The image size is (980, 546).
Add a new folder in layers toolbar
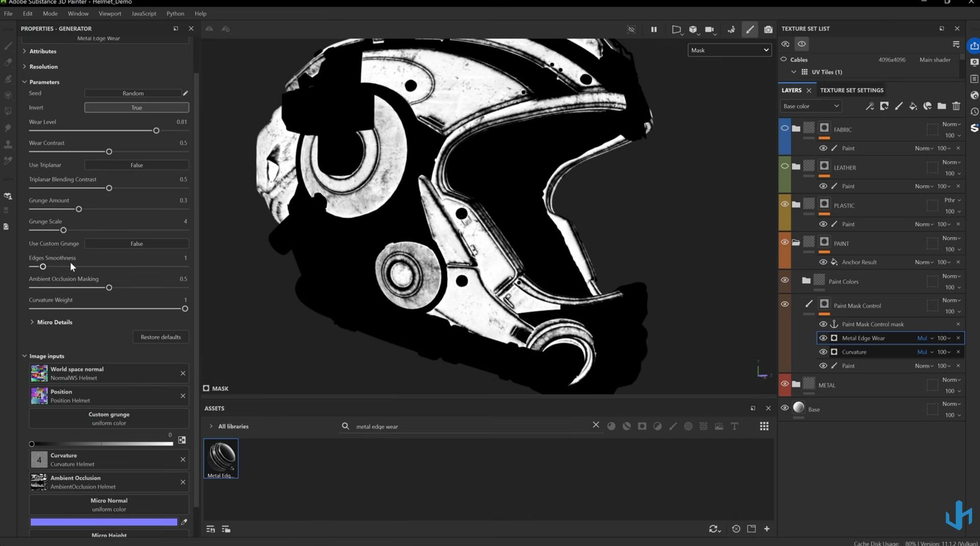tap(942, 106)
